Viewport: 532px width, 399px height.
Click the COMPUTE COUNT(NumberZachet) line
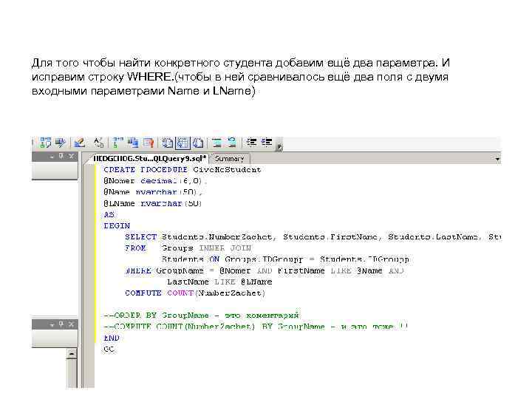(195, 293)
